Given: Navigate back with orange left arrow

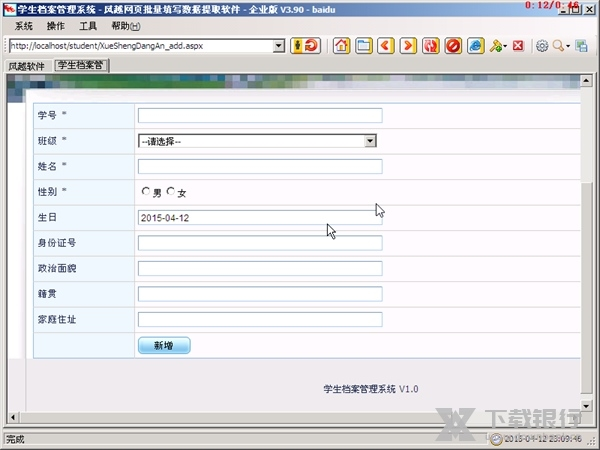Looking at the screenshot, I should (x=386, y=46).
